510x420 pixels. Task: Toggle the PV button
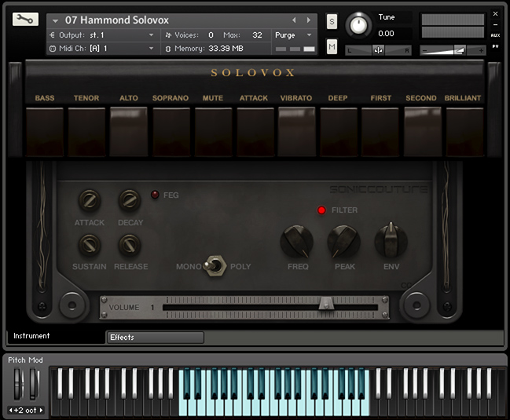pos(495,46)
